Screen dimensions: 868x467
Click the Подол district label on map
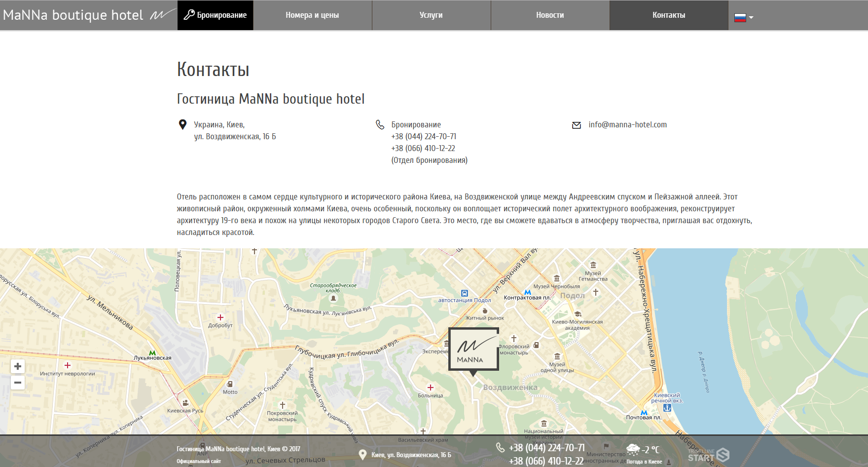point(573,296)
